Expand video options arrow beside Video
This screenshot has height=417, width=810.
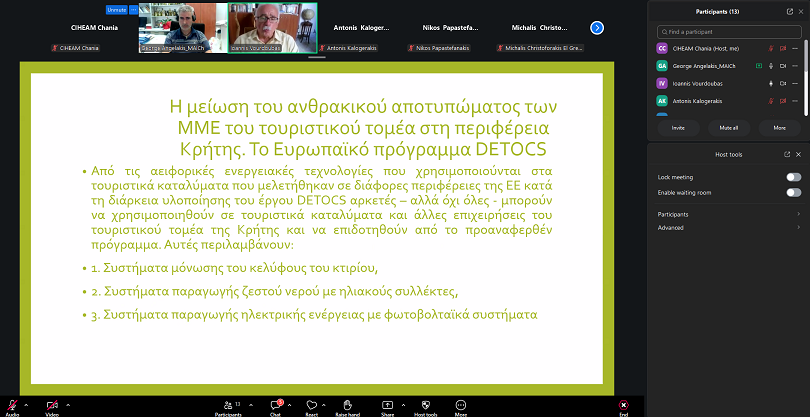pos(68,405)
